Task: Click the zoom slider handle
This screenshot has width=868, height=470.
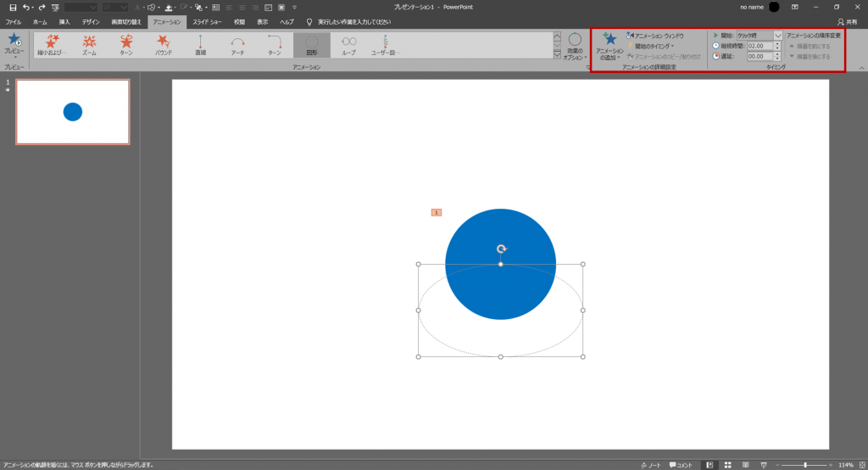Action: click(x=805, y=465)
